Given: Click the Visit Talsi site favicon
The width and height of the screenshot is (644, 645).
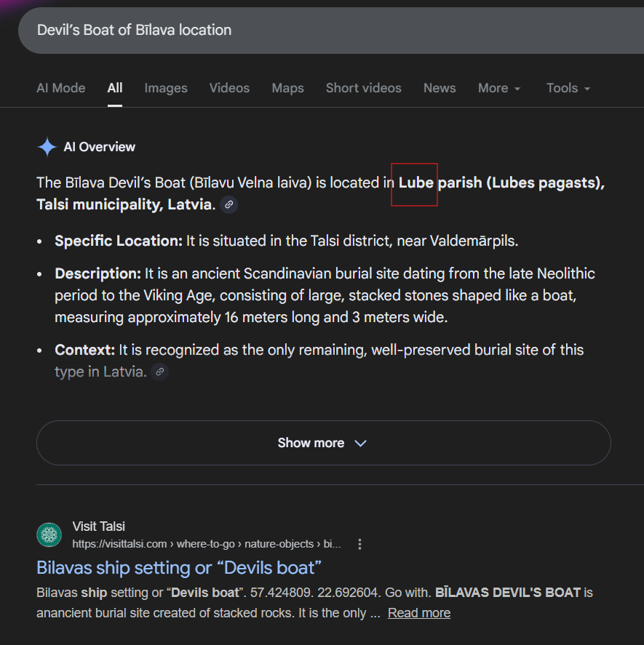Looking at the screenshot, I should click(x=49, y=534).
